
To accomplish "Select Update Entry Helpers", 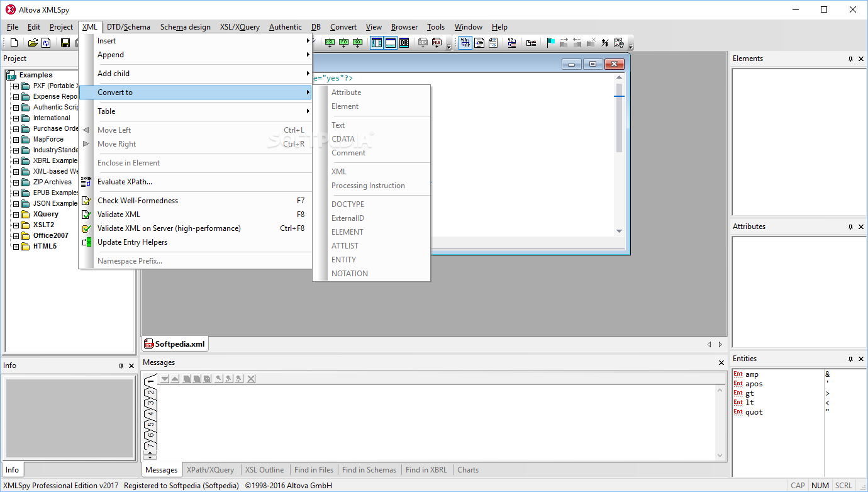I will click(196, 242).
